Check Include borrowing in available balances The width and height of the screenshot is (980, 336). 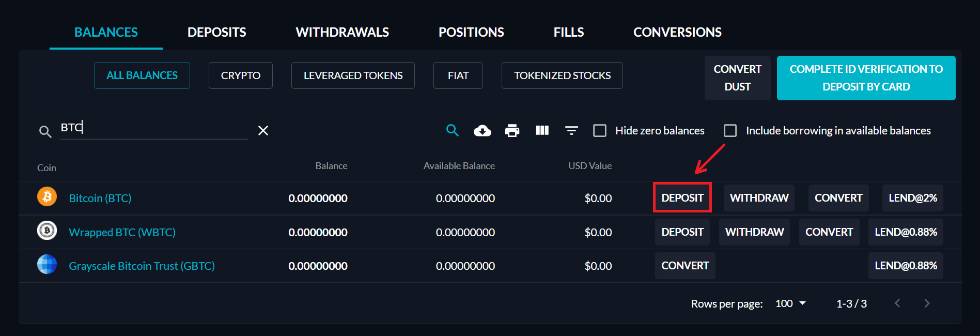[730, 131]
